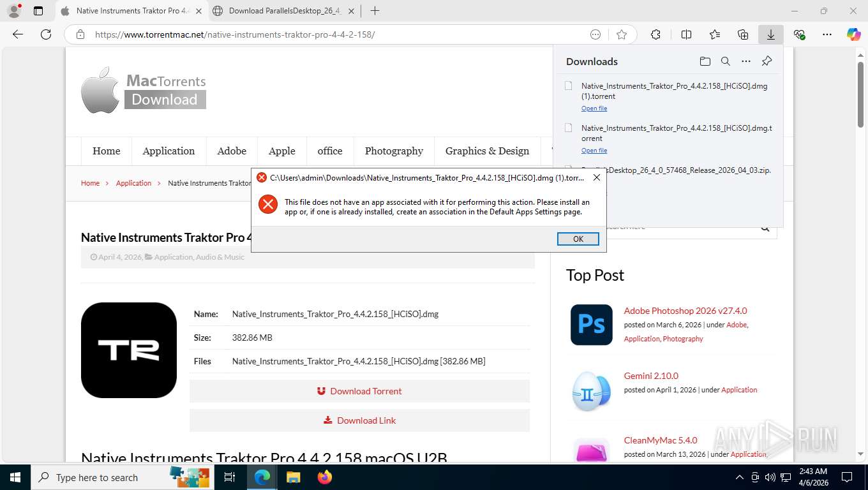Open file for dmg (1).torrent download
Viewport: 868px width, 490px height.
(594, 108)
